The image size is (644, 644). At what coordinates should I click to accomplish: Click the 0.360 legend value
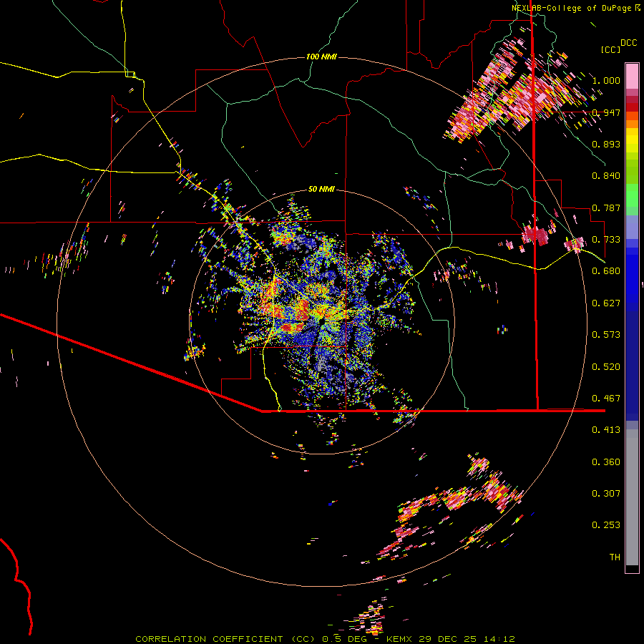tap(606, 462)
